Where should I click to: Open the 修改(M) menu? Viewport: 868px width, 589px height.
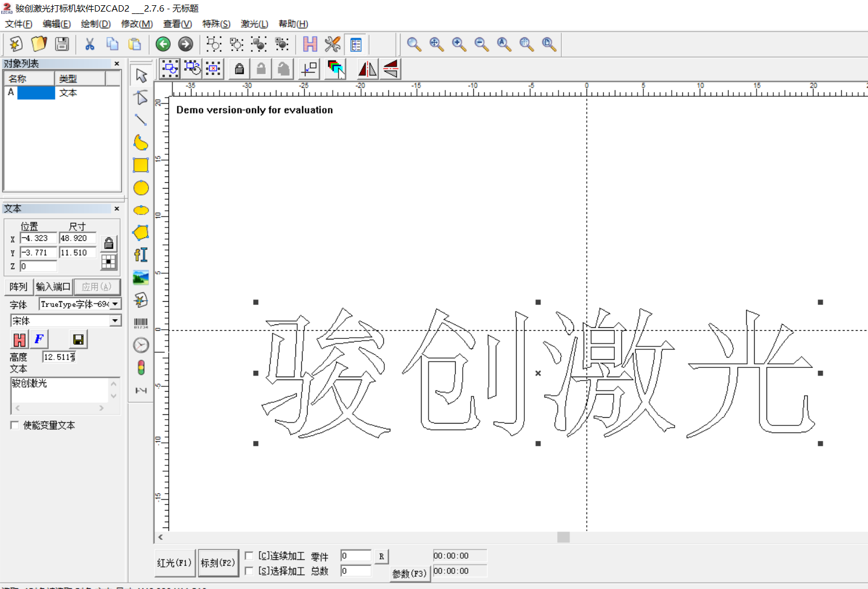point(137,24)
